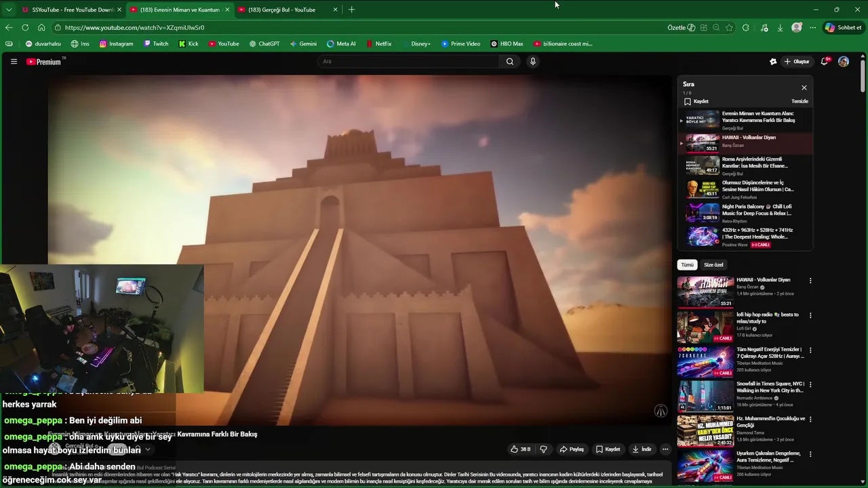Go to browser home page
The width and height of the screenshot is (868, 488).
[41, 28]
